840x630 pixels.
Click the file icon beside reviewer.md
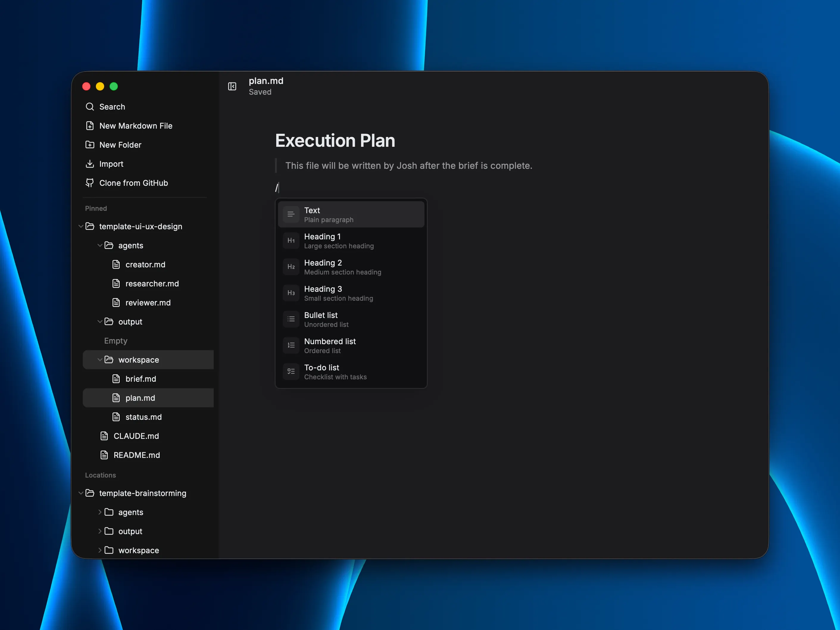[x=116, y=302]
